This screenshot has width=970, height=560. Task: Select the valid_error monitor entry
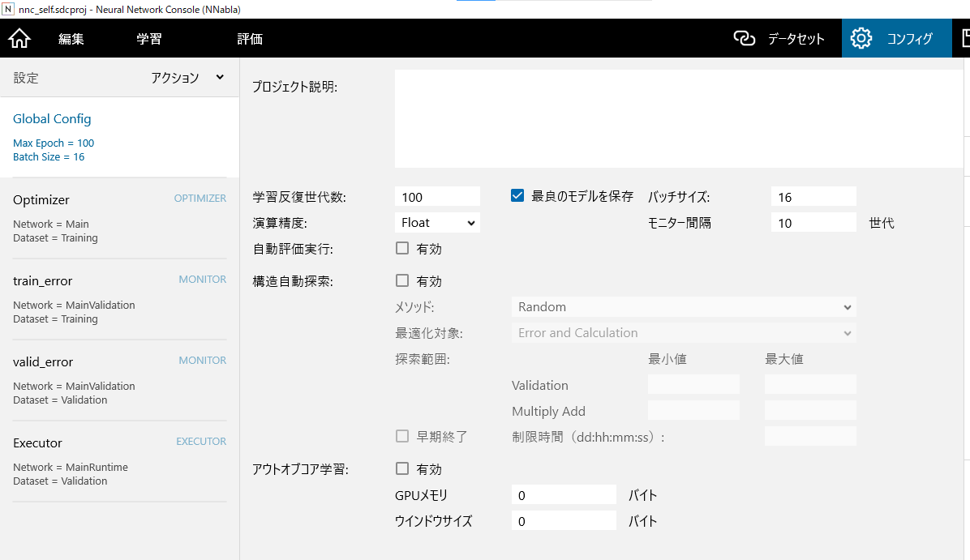(x=119, y=380)
